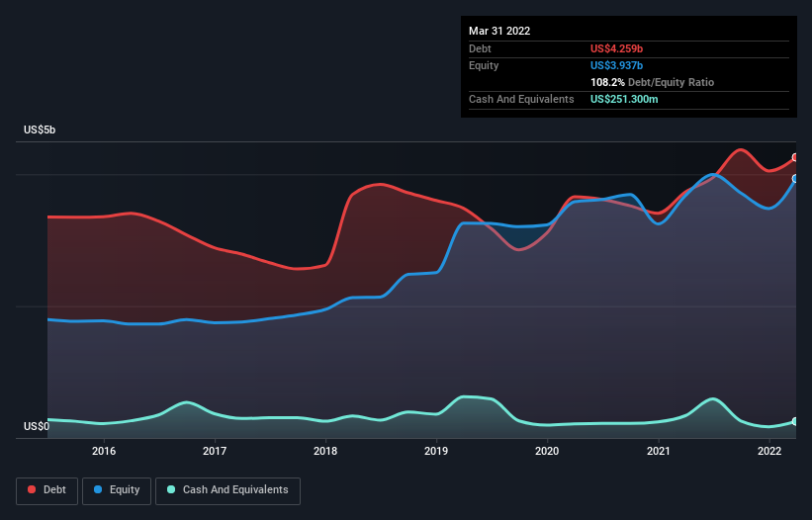Toggle the Equity legend button

[117, 490]
